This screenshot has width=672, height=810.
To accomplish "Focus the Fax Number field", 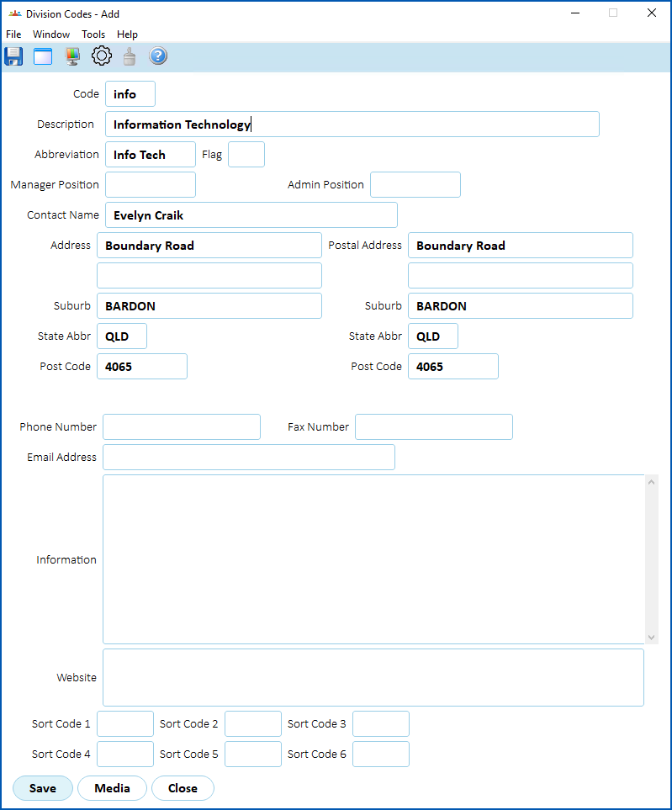I will point(434,426).
